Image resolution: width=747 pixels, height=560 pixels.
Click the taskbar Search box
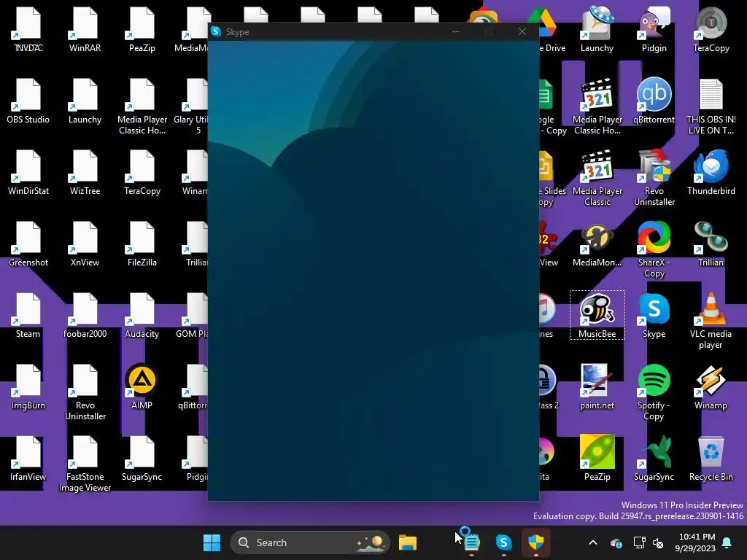pos(310,542)
